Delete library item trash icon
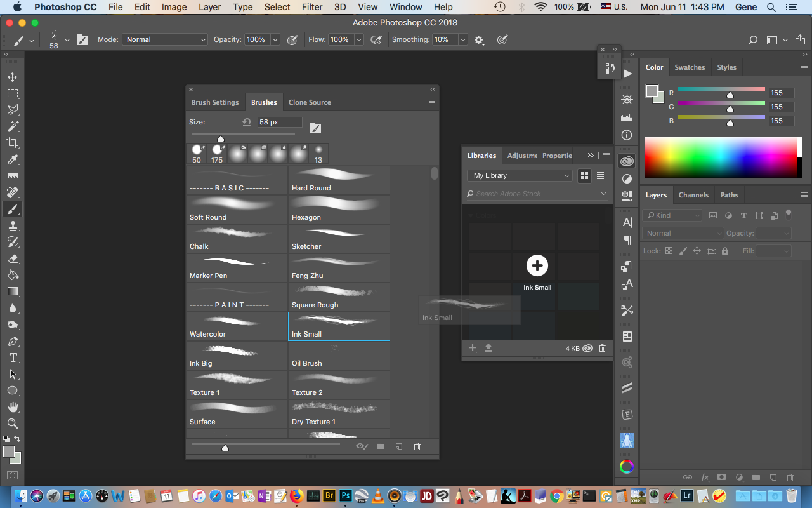 (x=602, y=348)
